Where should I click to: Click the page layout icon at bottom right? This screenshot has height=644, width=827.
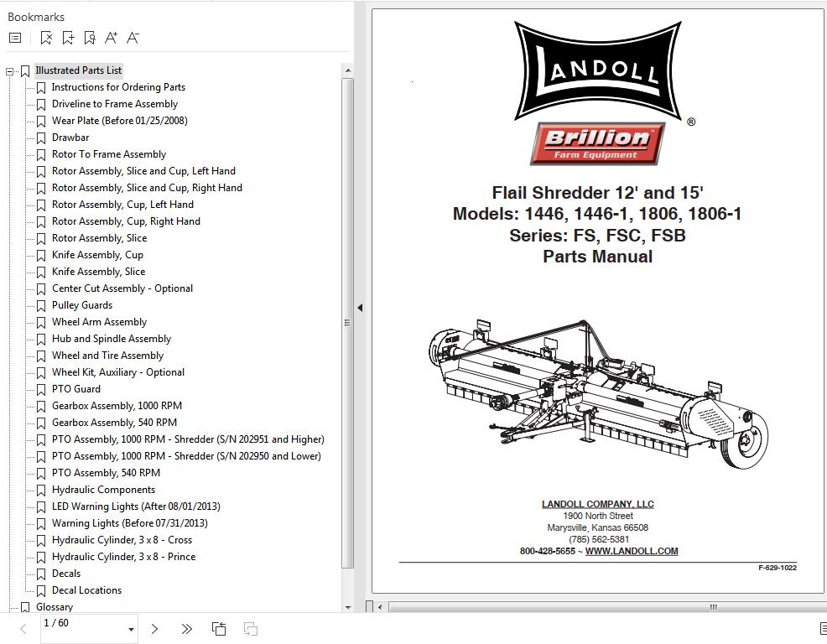tap(823, 629)
